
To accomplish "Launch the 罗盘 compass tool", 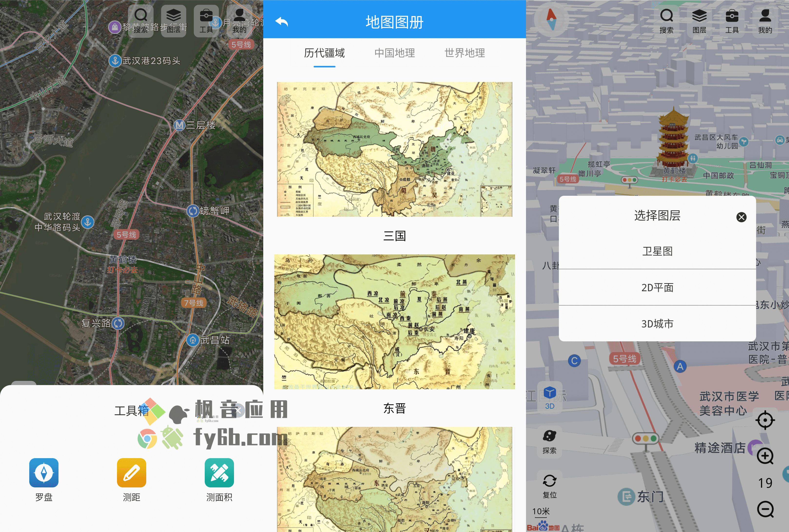I will click(x=44, y=480).
